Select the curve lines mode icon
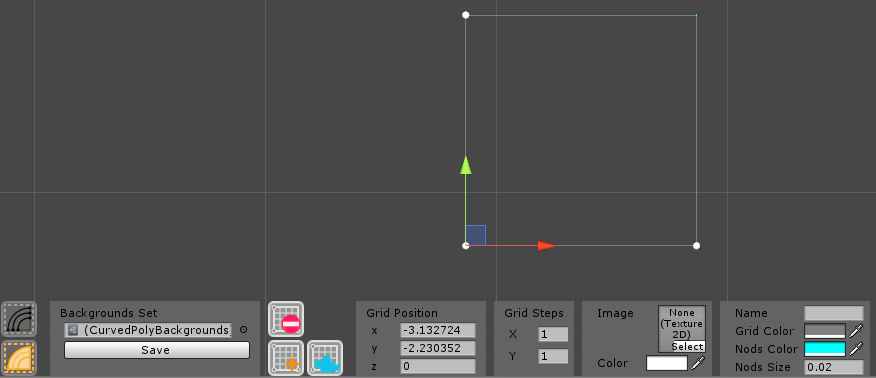The width and height of the screenshot is (876, 378). point(19,319)
